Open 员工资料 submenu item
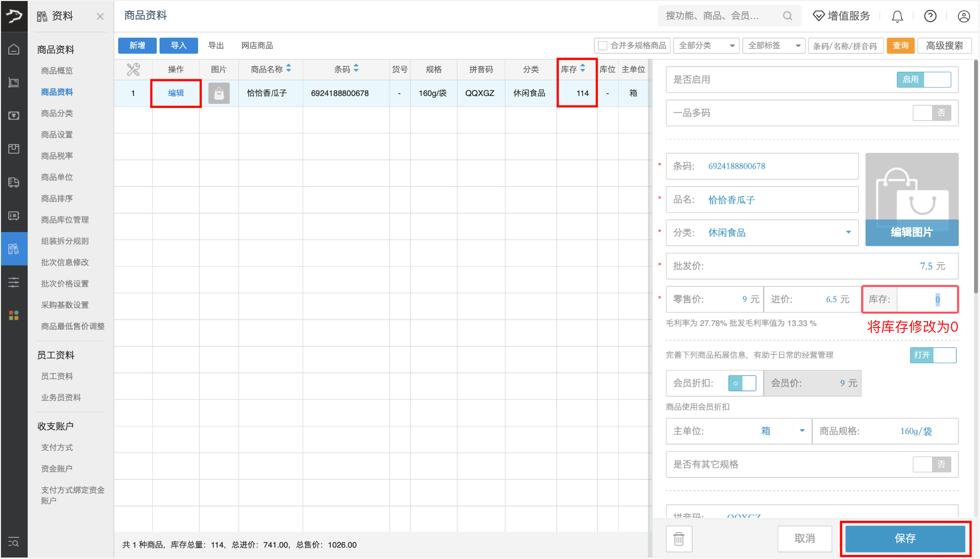The image size is (980, 559). pyautogui.click(x=57, y=376)
